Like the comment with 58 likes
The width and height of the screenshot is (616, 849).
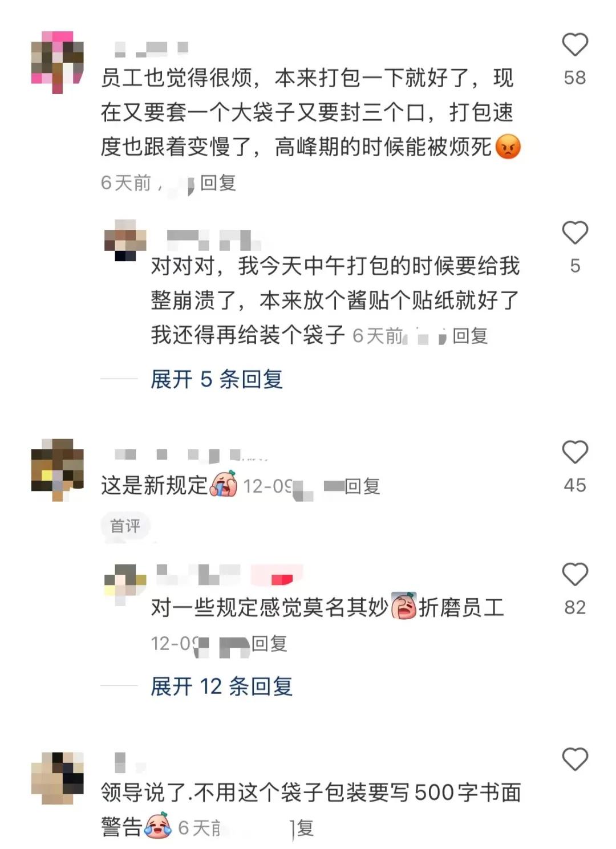(574, 45)
